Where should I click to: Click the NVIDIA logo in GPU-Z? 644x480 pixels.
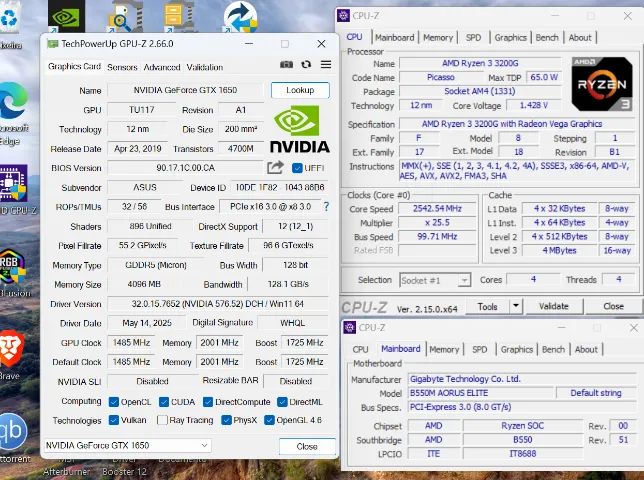click(x=300, y=129)
